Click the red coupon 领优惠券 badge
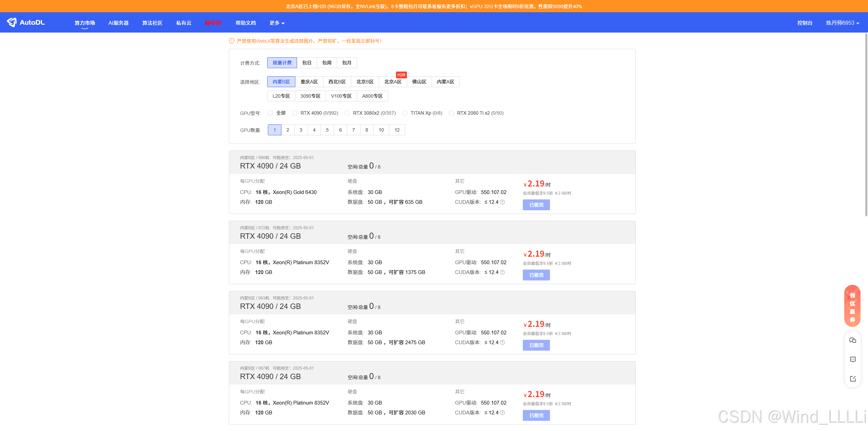Viewport: 868px width, 431px height. [x=852, y=306]
